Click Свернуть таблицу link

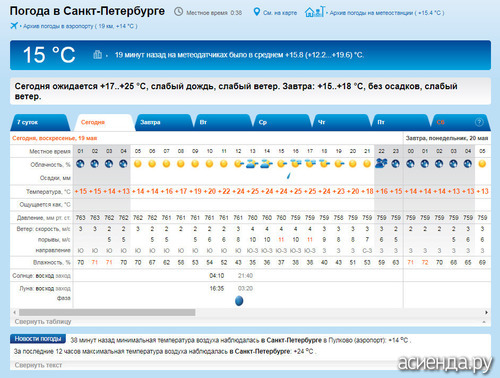point(43,322)
